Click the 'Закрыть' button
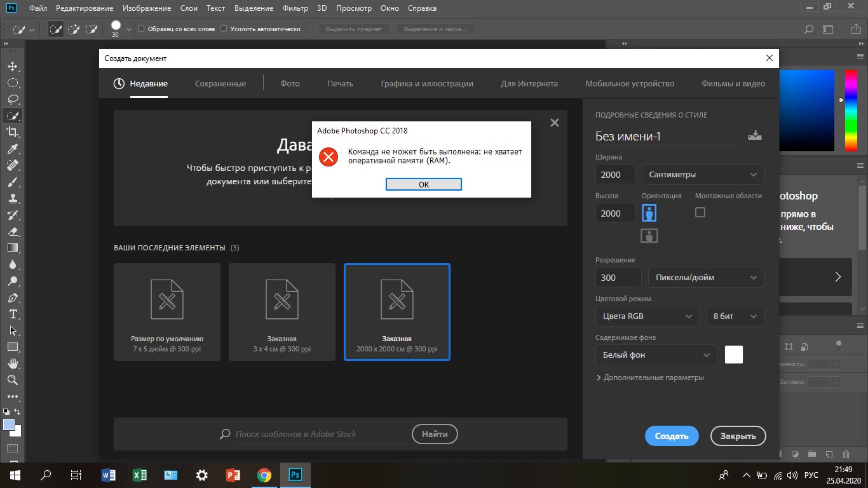This screenshot has height=488, width=868. [738, 436]
